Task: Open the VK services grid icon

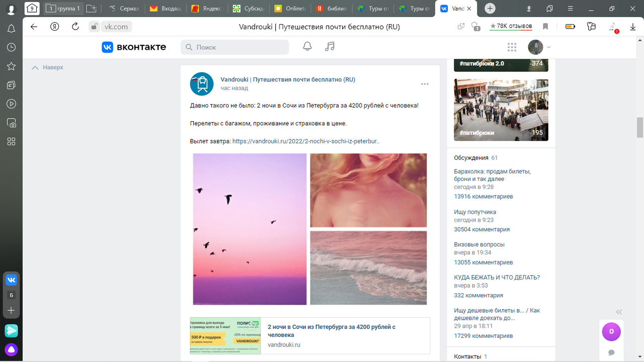Action: pos(512,47)
